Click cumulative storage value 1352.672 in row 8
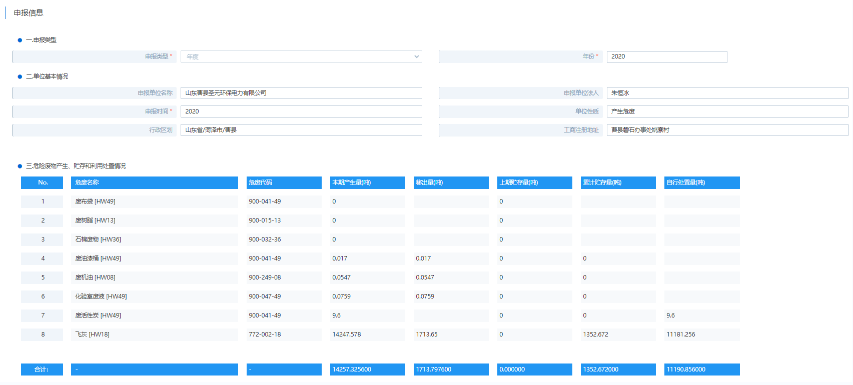Image resolution: width=853 pixels, height=385 pixels. click(x=618, y=334)
